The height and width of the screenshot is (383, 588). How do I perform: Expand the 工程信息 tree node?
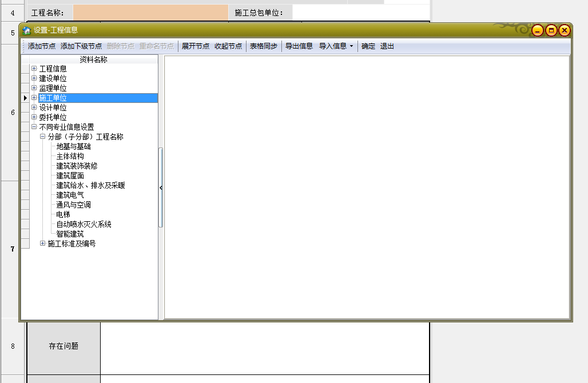click(34, 69)
